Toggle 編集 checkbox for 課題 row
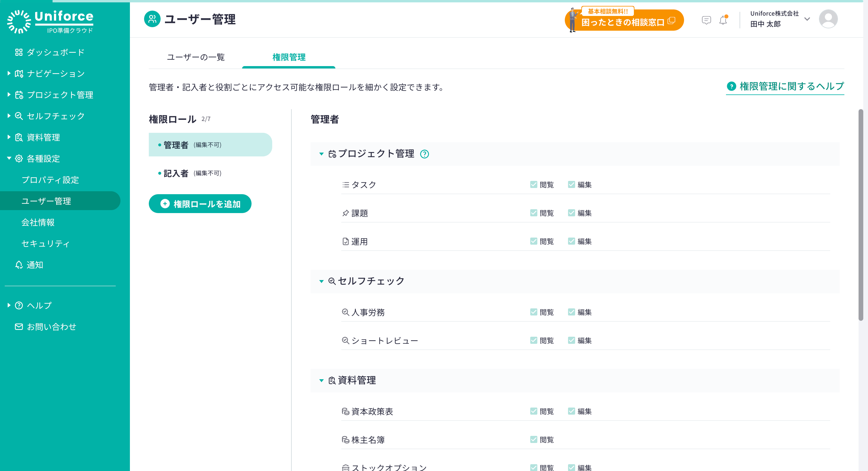868x471 pixels. (x=571, y=213)
